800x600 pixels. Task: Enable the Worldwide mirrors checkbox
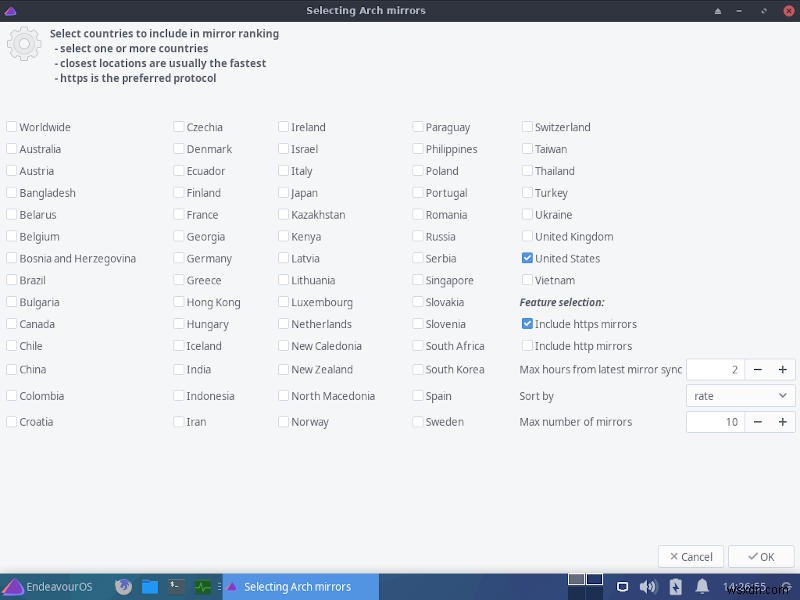coord(11,127)
